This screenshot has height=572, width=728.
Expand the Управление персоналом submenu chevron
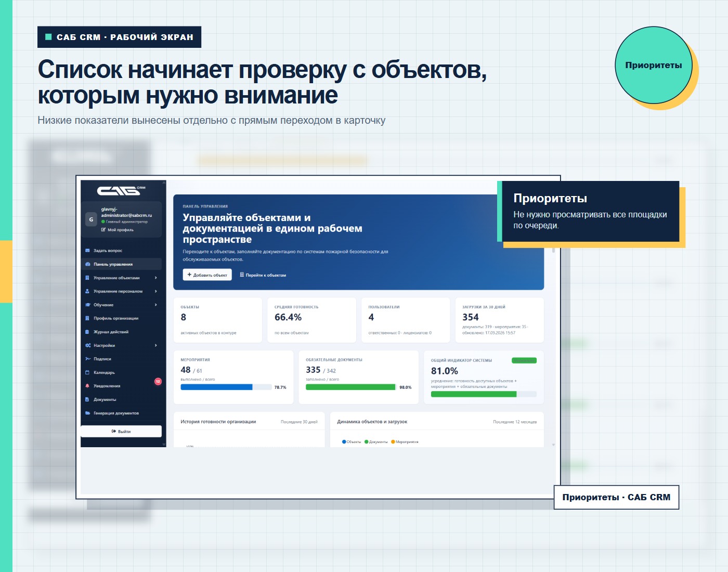coord(156,291)
